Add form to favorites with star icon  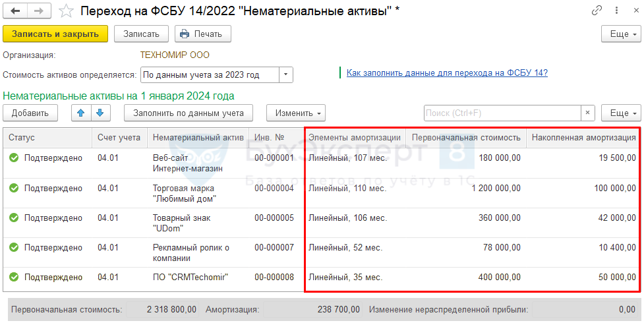coord(66,11)
